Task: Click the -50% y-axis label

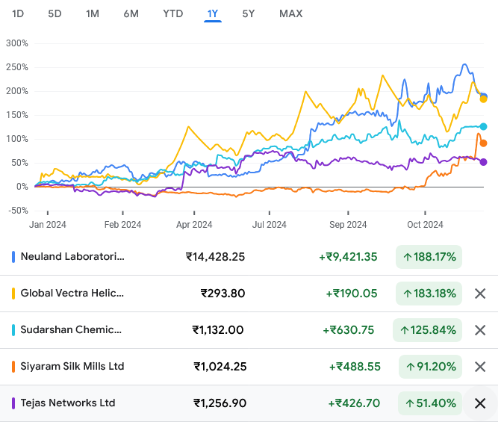Action: click(18, 211)
